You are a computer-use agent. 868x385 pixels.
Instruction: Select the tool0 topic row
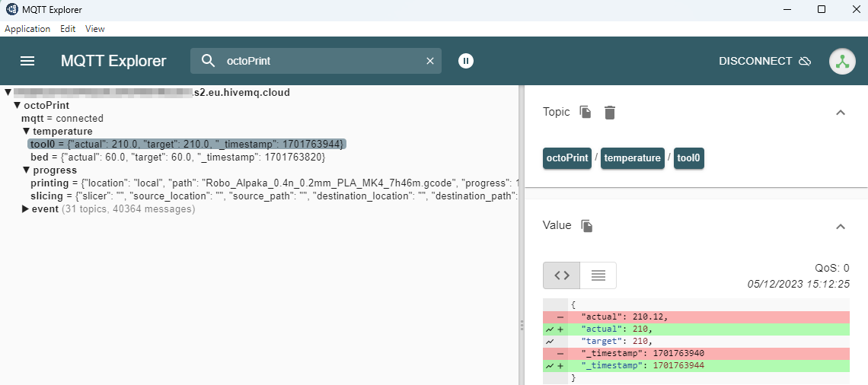[x=187, y=144]
